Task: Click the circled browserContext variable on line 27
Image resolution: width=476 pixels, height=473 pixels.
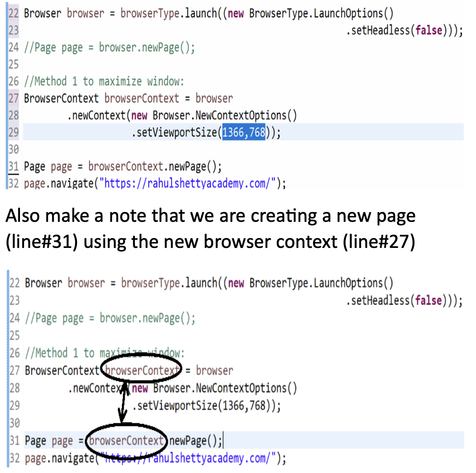Action: [141, 370]
